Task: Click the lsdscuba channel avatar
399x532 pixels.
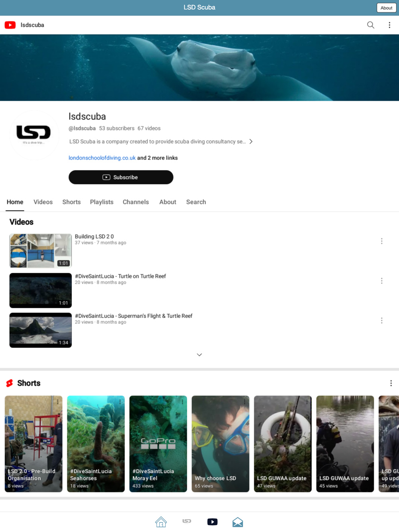Action: (x=34, y=135)
